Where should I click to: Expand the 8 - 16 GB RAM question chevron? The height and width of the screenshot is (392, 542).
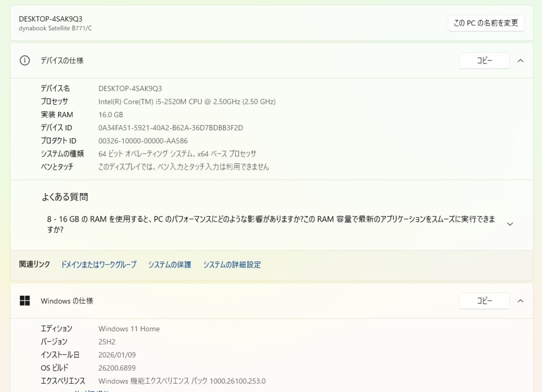pos(510,224)
